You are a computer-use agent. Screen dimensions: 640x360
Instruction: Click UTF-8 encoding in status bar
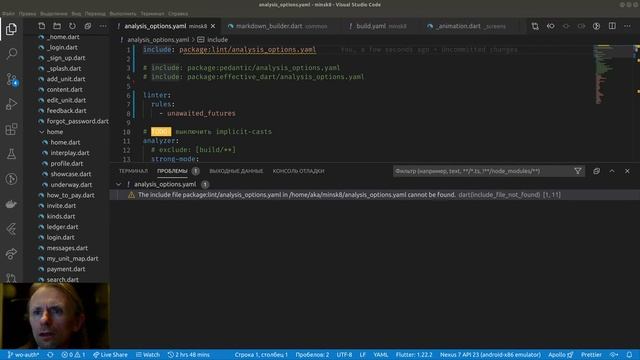(344, 355)
